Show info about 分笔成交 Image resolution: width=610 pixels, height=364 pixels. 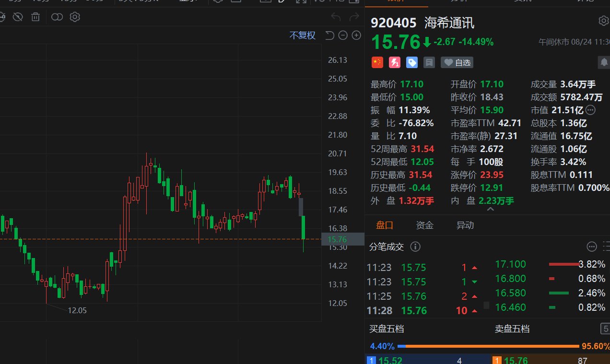click(x=416, y=247)
